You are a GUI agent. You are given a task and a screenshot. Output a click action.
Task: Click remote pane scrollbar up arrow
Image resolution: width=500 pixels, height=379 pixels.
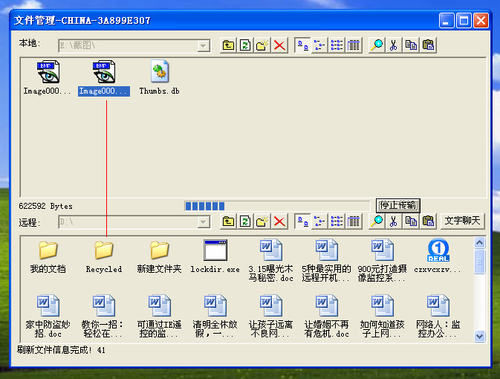479,243
